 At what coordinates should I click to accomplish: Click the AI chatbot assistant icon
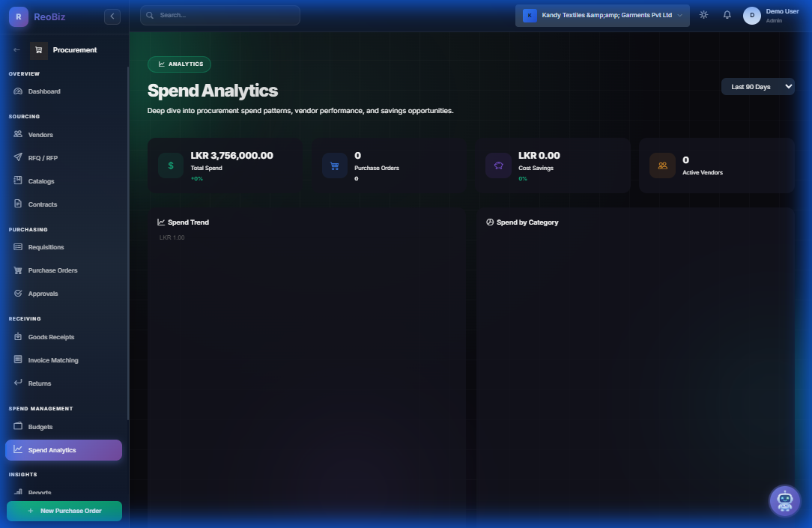[x=785, y=500]
